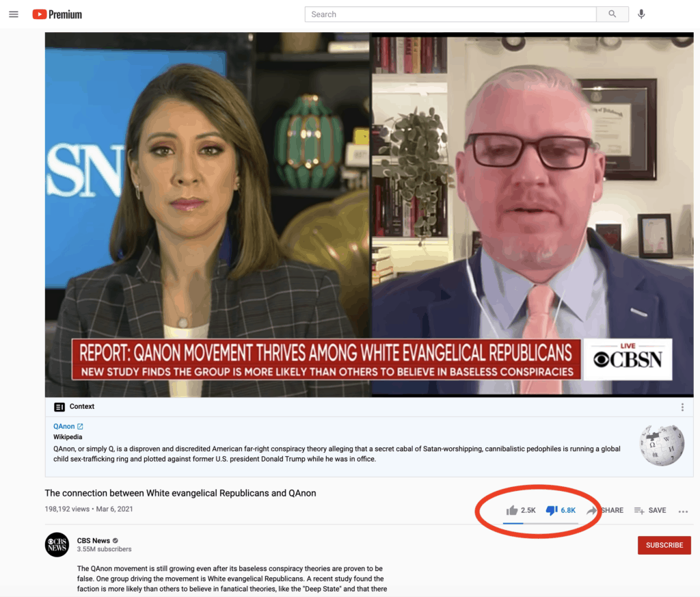This screenshot has width=700, height=597.
Task: Click the like-dislike ratio bar
Action: (x=541, y=523)
